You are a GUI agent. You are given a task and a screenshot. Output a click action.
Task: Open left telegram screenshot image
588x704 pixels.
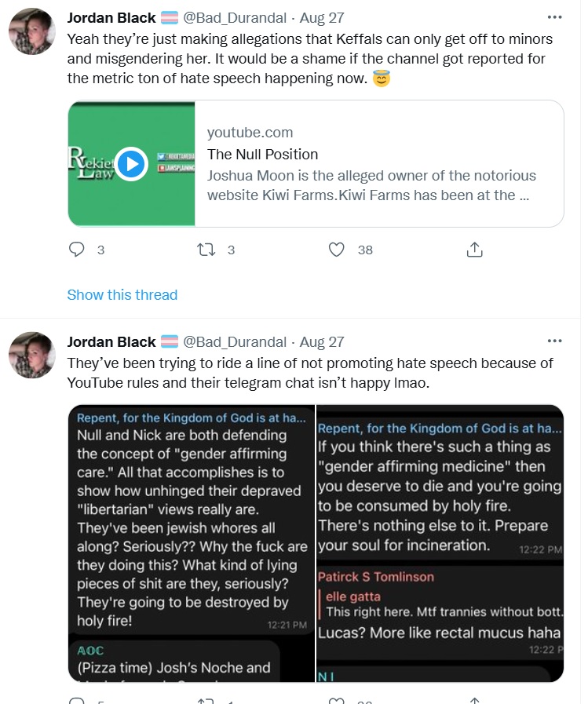[191, 543]
